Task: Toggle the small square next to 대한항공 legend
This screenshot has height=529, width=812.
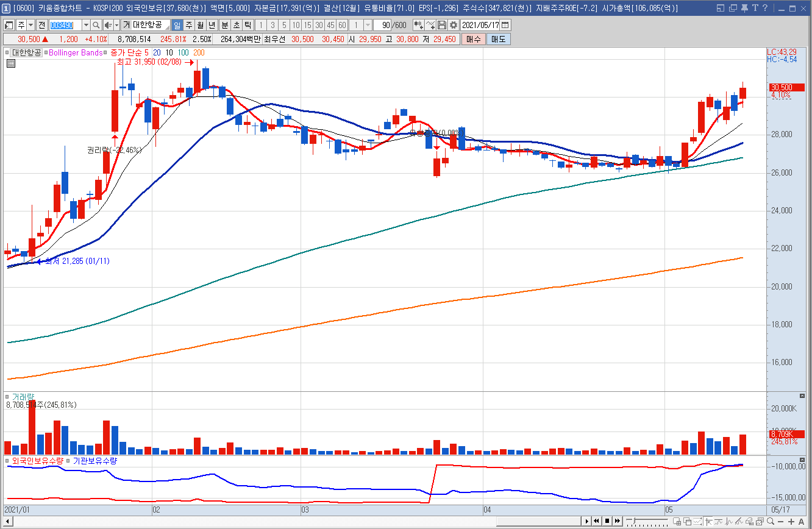Action: pos(8,53)
